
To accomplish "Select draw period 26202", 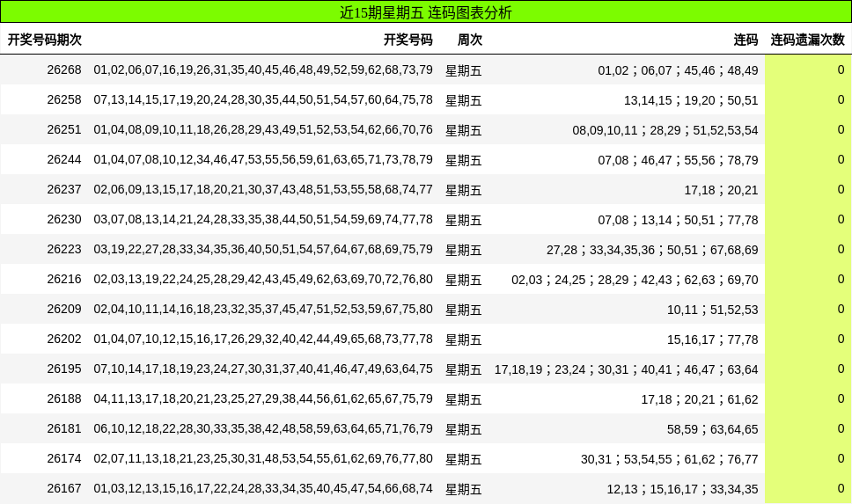I will pyautogui.click(x=64, y=339).
